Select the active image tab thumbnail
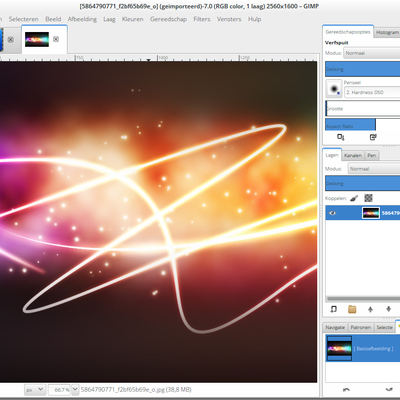This screenshot has width=400, height=400. pyautogui.click(x=37, y=39)
